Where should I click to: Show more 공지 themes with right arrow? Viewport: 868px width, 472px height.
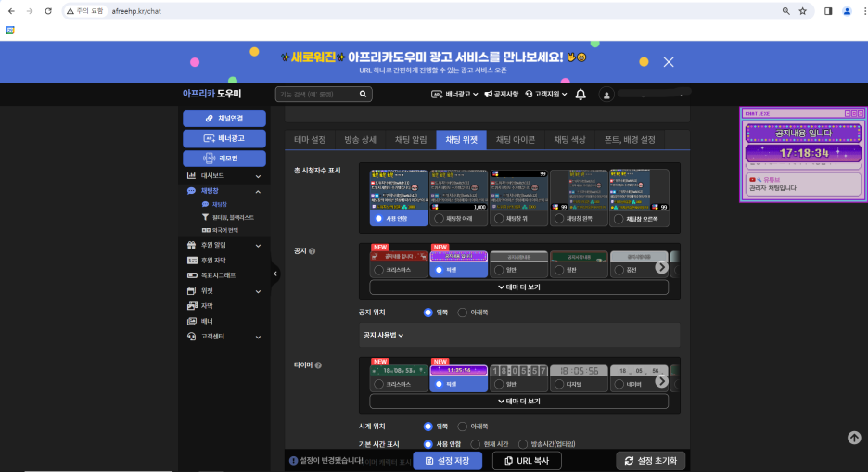click(661, 267)
